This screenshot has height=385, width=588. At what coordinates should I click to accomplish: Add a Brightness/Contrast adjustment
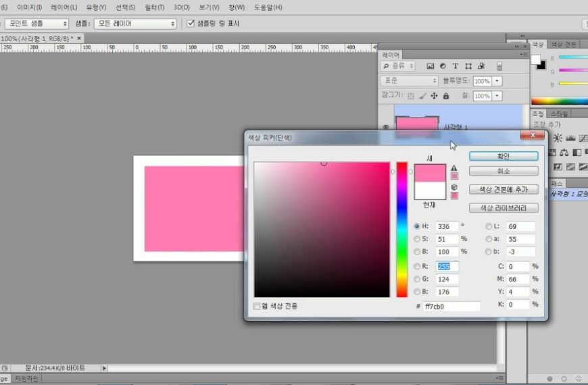pos(558,138)
